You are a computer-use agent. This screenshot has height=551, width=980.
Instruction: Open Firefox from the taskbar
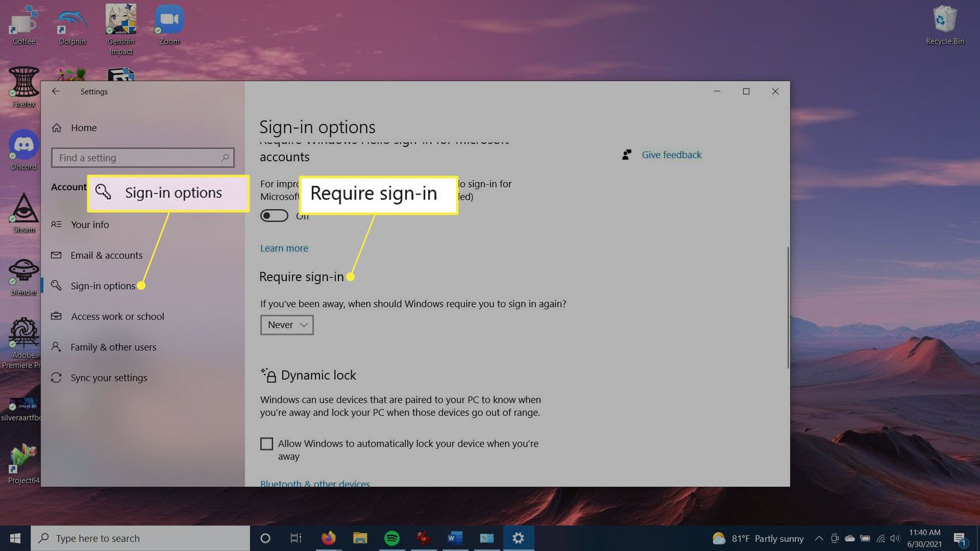pos(328,538)
